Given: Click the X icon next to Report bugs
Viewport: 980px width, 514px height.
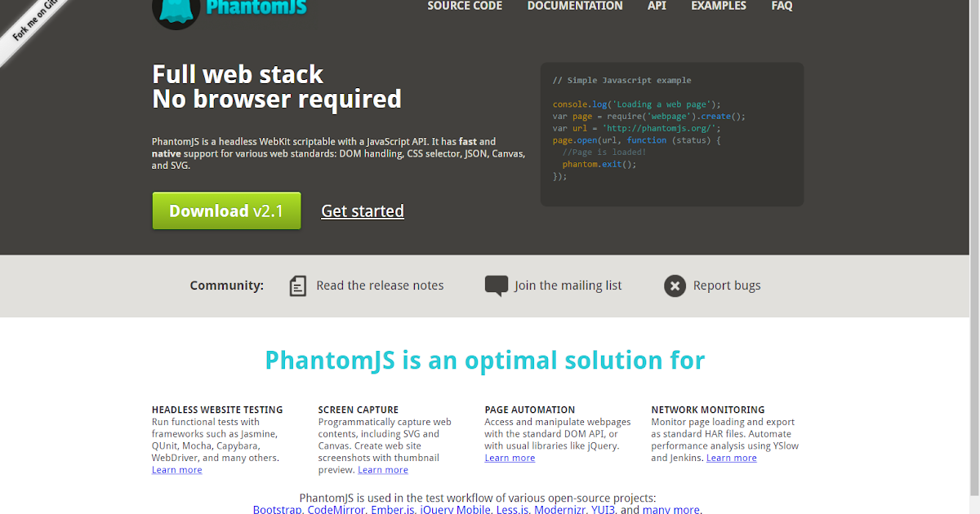Looking at the screenshot, I should click(x=675, y=286).
